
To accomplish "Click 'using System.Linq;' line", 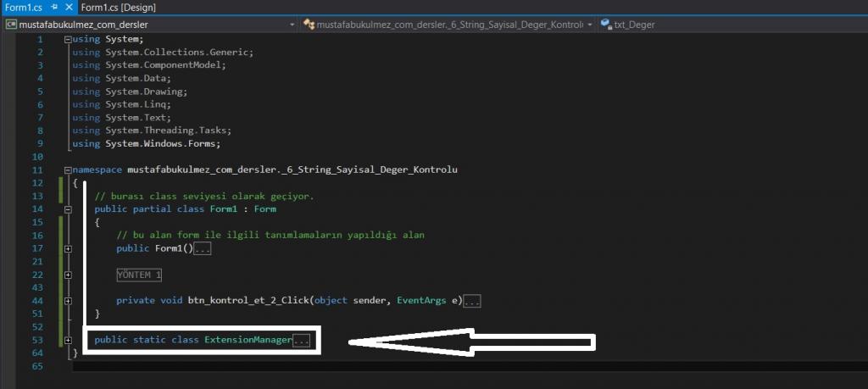I will [122, 104].
